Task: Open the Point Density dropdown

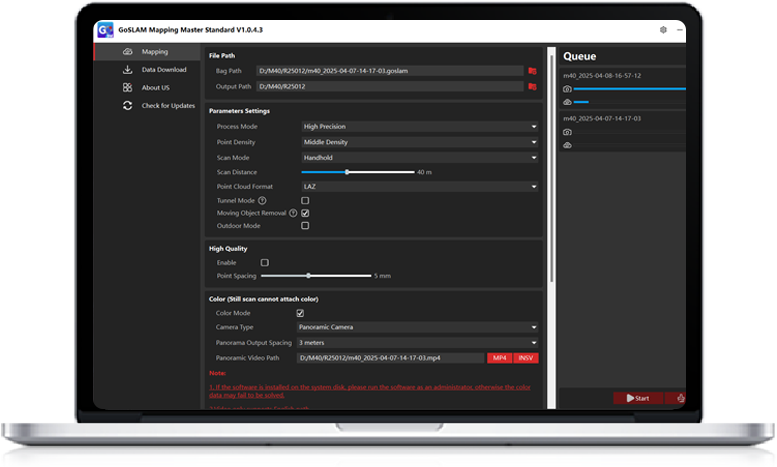Action: [420, 142]
